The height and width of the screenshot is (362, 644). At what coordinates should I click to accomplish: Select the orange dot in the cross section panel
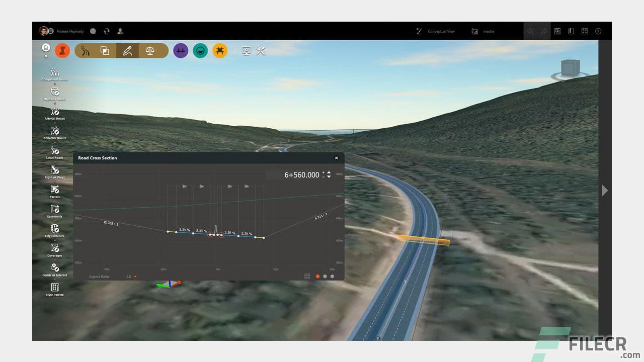click(317, 276)
